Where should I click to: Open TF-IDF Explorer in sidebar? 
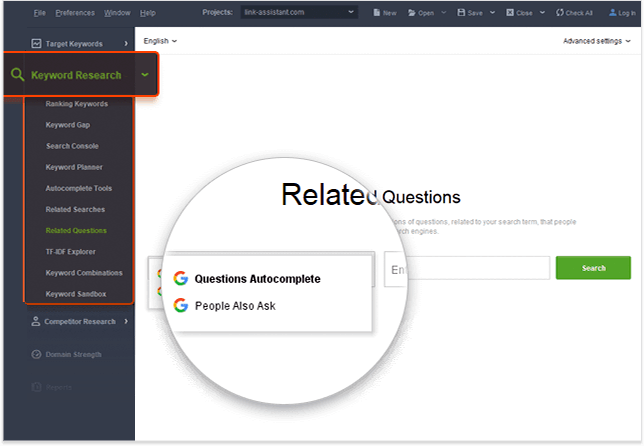click(71, 252)
